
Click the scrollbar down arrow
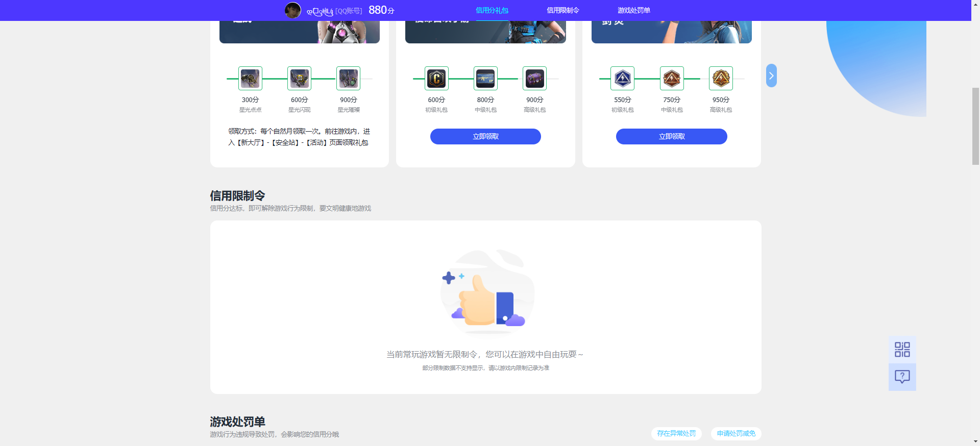[x=975, y=441]
